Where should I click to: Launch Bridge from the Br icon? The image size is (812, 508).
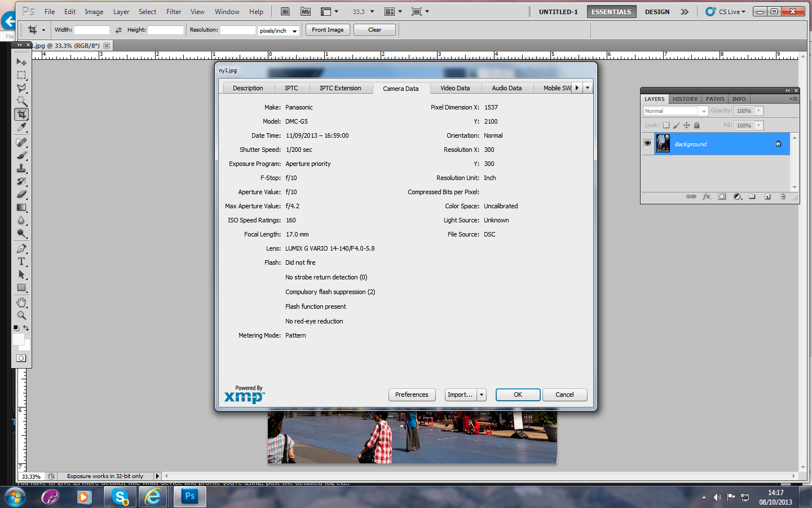[x=285, y=11]
